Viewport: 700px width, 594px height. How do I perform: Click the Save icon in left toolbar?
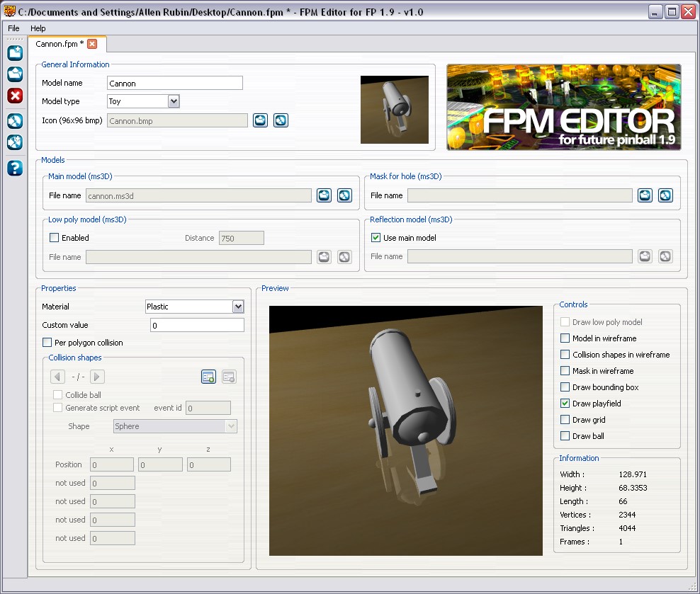coord(15,121)
